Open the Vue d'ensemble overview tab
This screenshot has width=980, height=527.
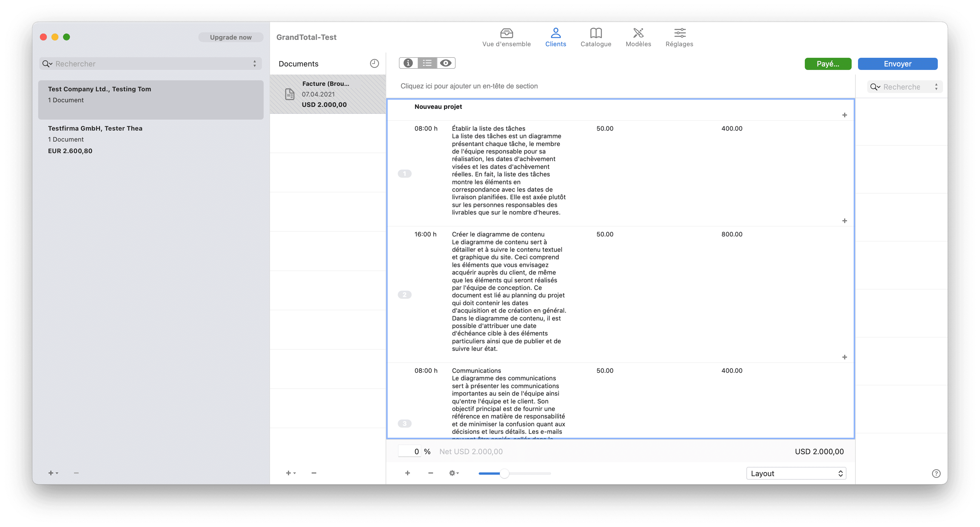point(506,37)
